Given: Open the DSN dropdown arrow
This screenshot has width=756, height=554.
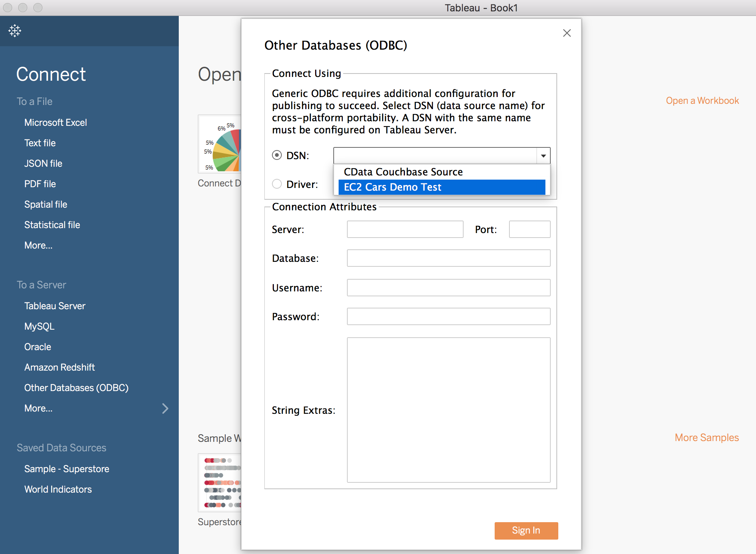Looking at the screenshot, I should [x=544, y=155].
